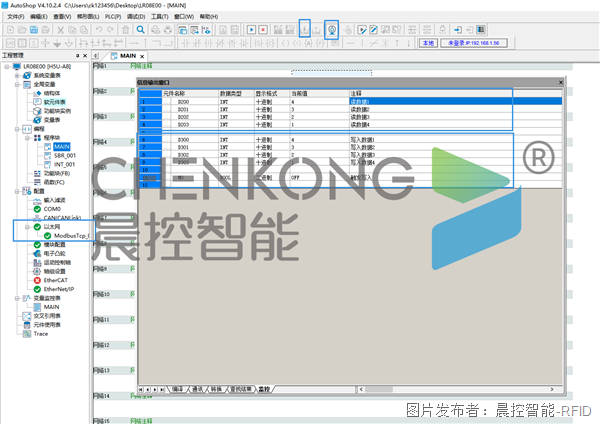This screenshot has width=600, height=424.
Task: Select the D200 row in monitor table
Action: pos(300,102)
